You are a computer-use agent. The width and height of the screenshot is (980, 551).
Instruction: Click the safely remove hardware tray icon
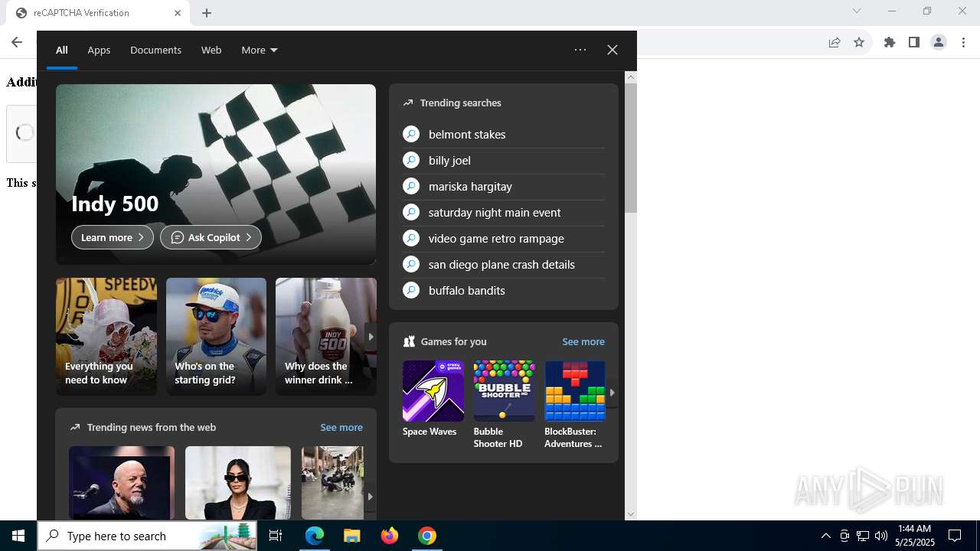[844, 536]
